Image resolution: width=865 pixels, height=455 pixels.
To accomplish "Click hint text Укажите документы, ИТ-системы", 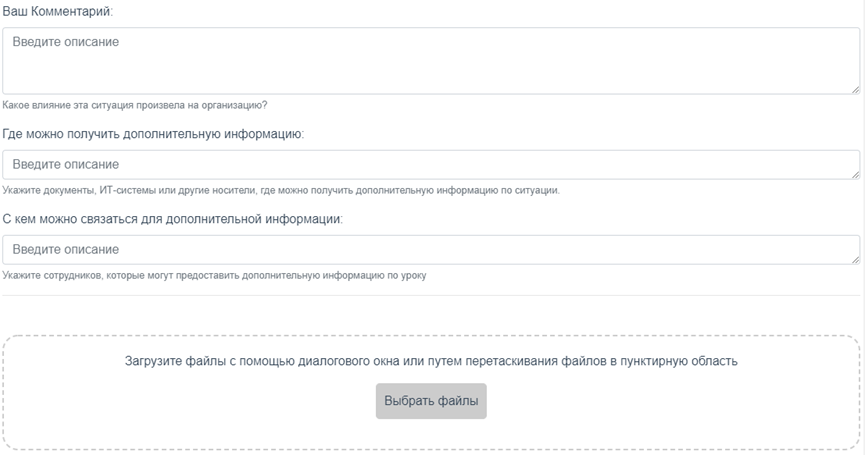I will (281, 190).
